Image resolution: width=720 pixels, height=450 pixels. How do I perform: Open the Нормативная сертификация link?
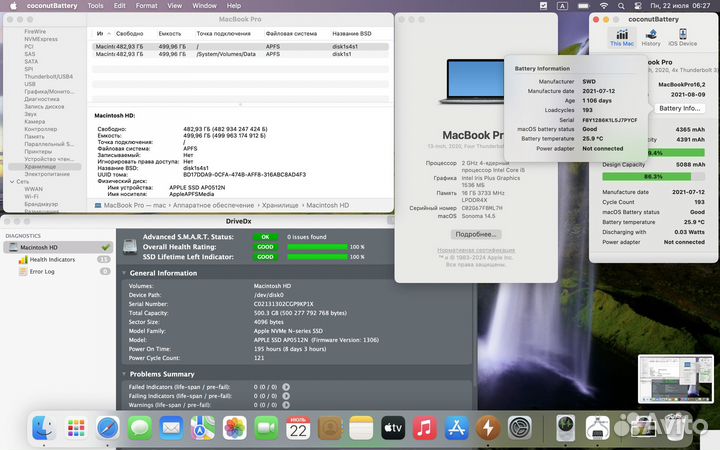click(476, 250)
